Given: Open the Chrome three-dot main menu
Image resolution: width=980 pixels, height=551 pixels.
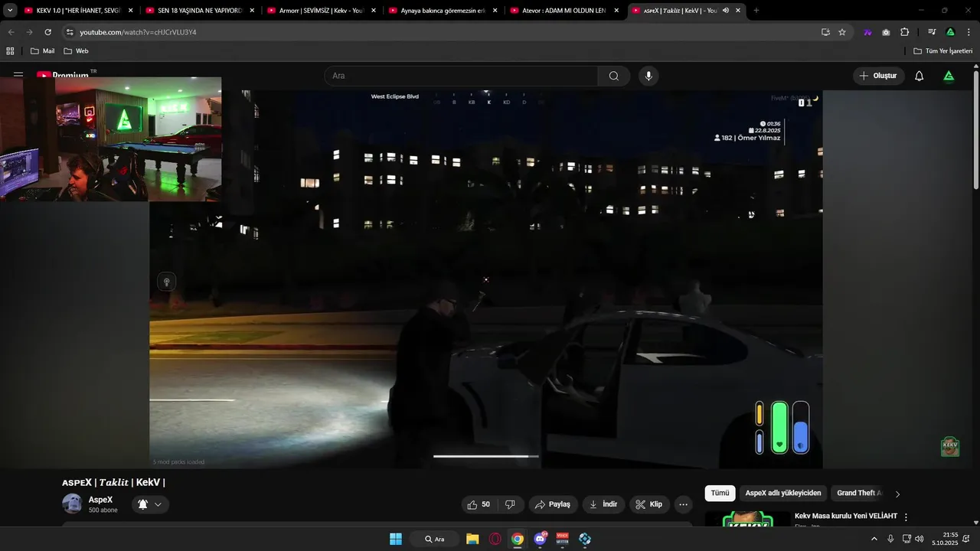Looking at the screenshot, I should tap(969, 32).
